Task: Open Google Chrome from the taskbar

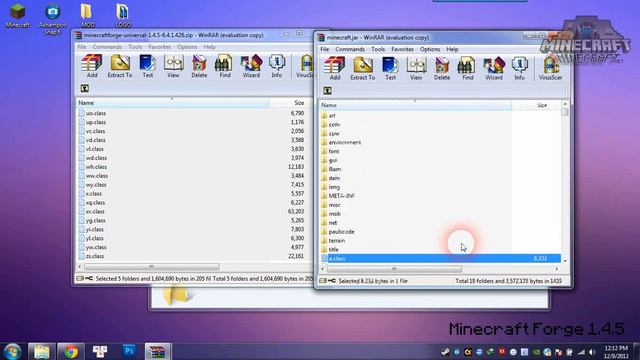Action: pyautogui.click(x=71, y=351)
